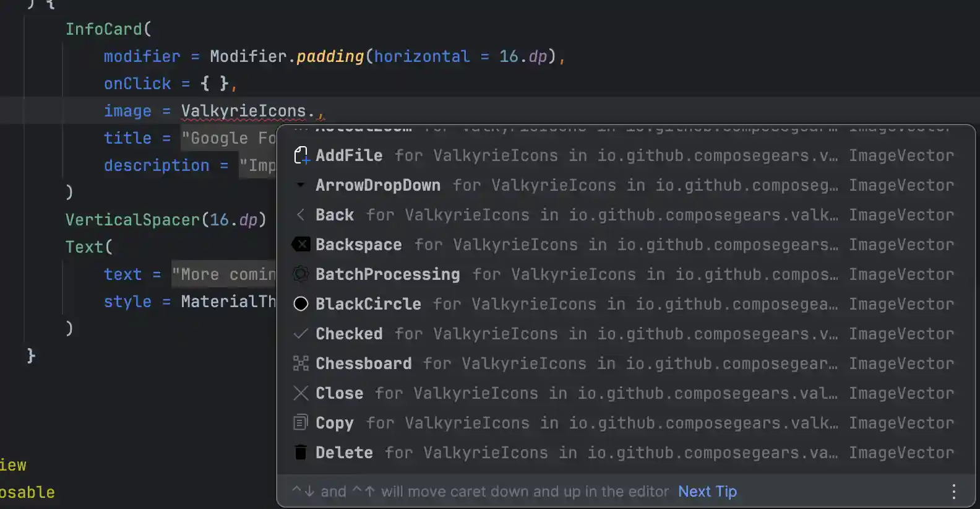Click the AddFile icon in completion list
Viewport: 980px width, 509px height.
(x=301, y=155)
